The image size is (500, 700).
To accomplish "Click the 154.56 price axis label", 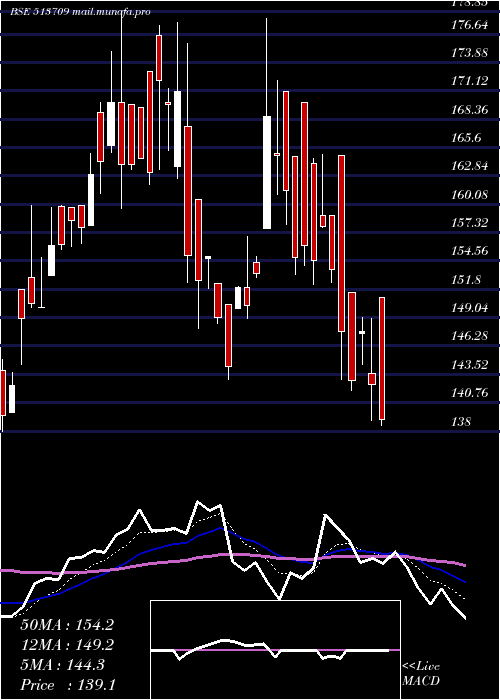I will point(469,251).
